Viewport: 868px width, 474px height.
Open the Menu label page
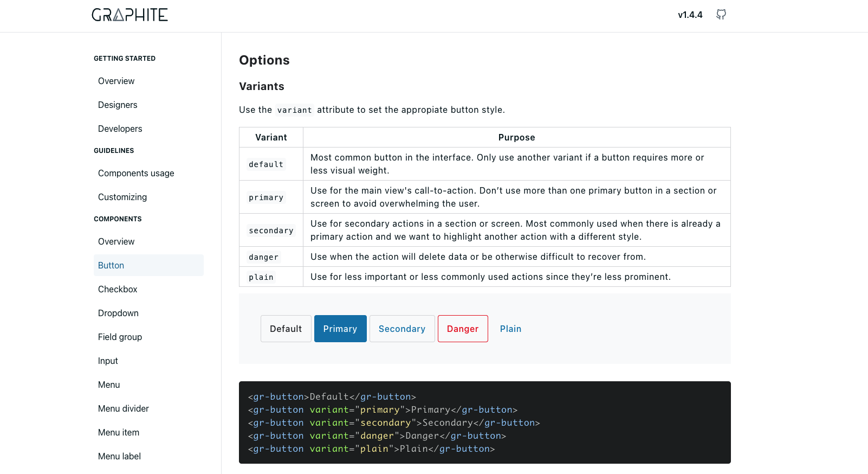point(148,456)
